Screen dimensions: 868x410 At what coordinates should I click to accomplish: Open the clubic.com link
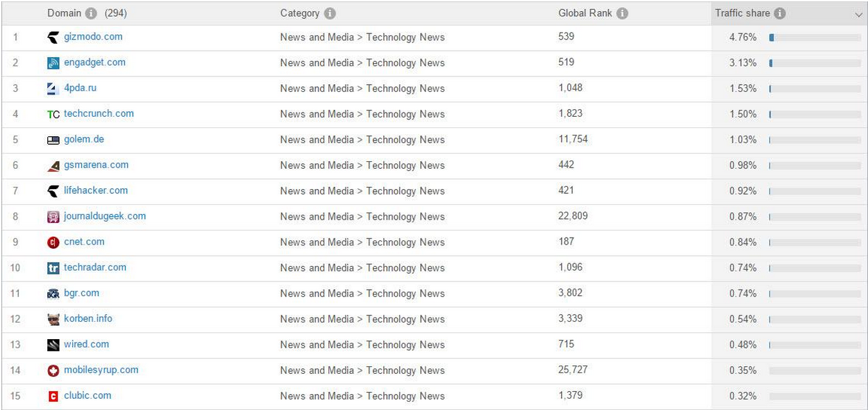click(x=87, y=395)
